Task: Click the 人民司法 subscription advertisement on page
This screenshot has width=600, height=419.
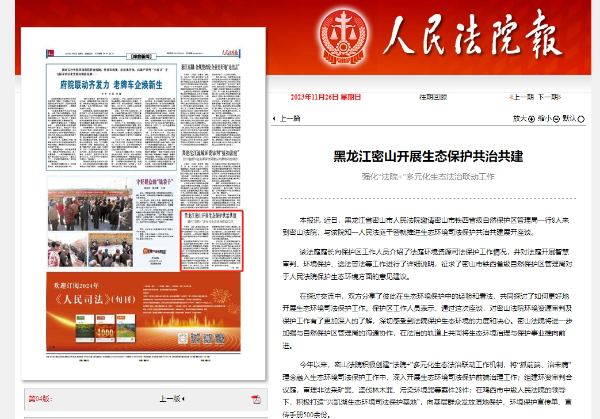Action: coord(143,312)
